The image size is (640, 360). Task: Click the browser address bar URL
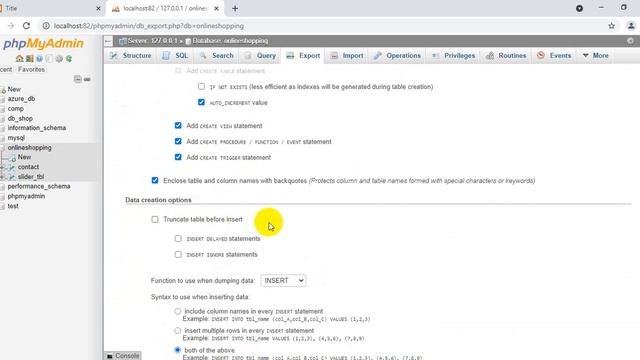click(149, 26)
